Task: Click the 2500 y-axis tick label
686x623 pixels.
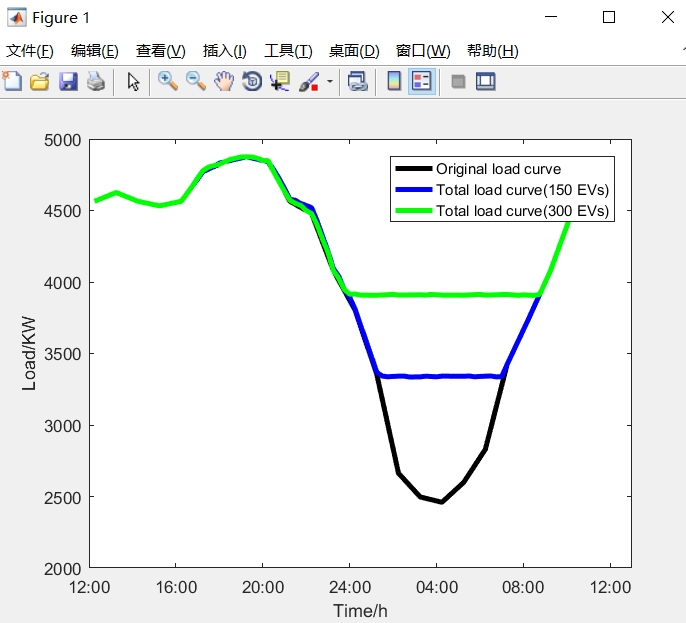Action: pos(63,498)
